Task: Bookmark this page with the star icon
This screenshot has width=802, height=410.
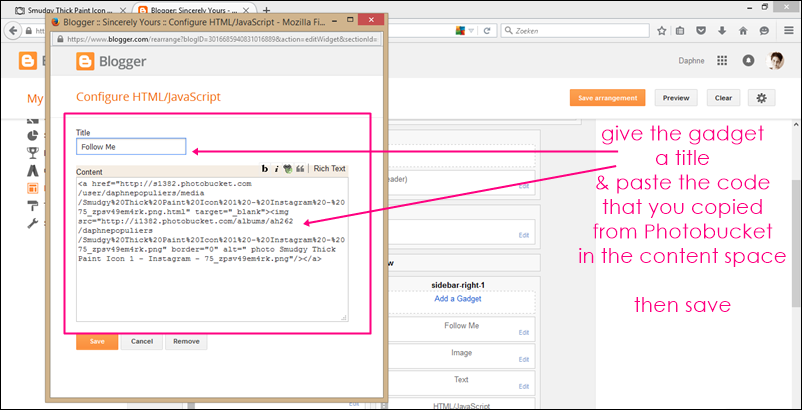Action: (661, 31)
